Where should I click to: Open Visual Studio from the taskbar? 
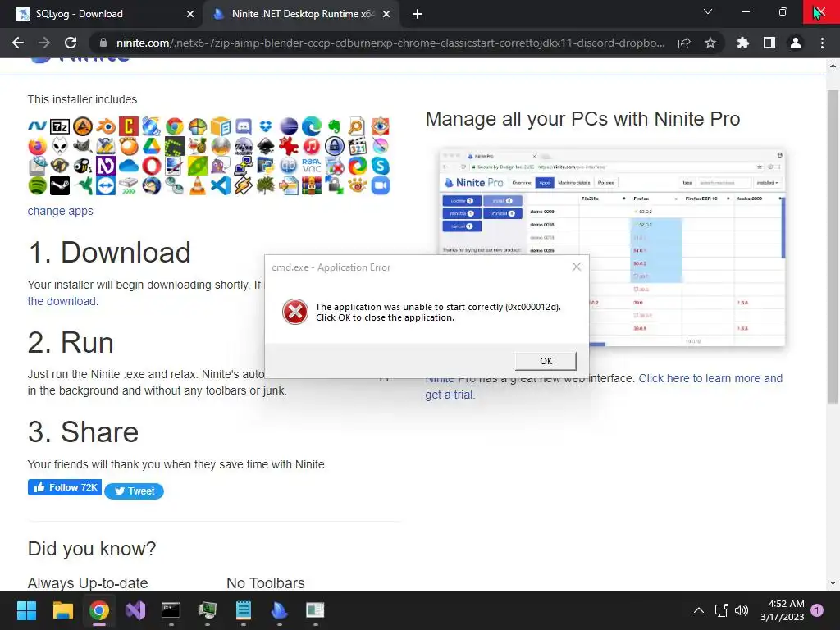pyautogui.click(x=135, y=610)
